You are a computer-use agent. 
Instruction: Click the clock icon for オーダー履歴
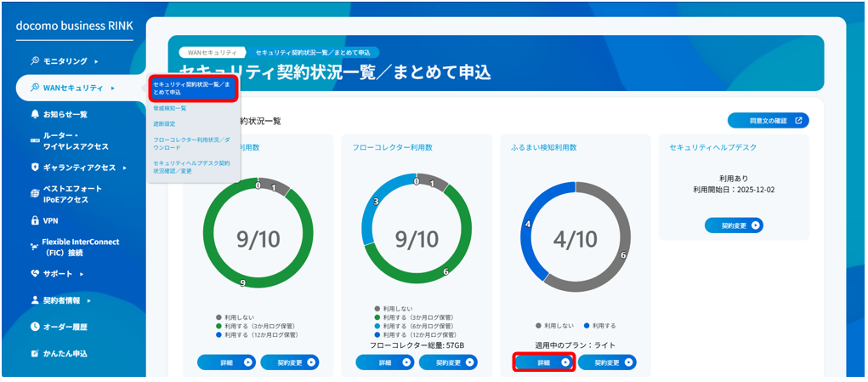click(35, 327)
